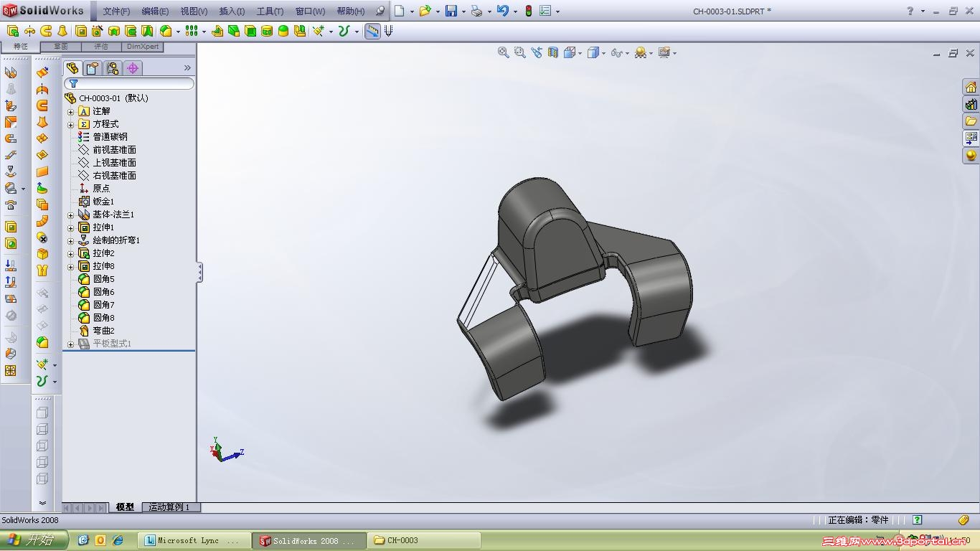Open the View Palette task pane

tap(971, 138)
